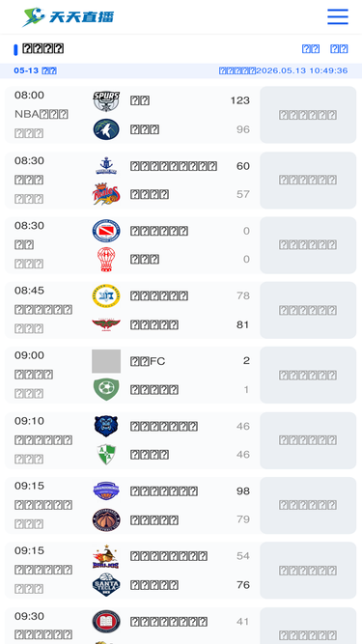
Task: Click the Spurs team logo
Action: coord(106,101)
